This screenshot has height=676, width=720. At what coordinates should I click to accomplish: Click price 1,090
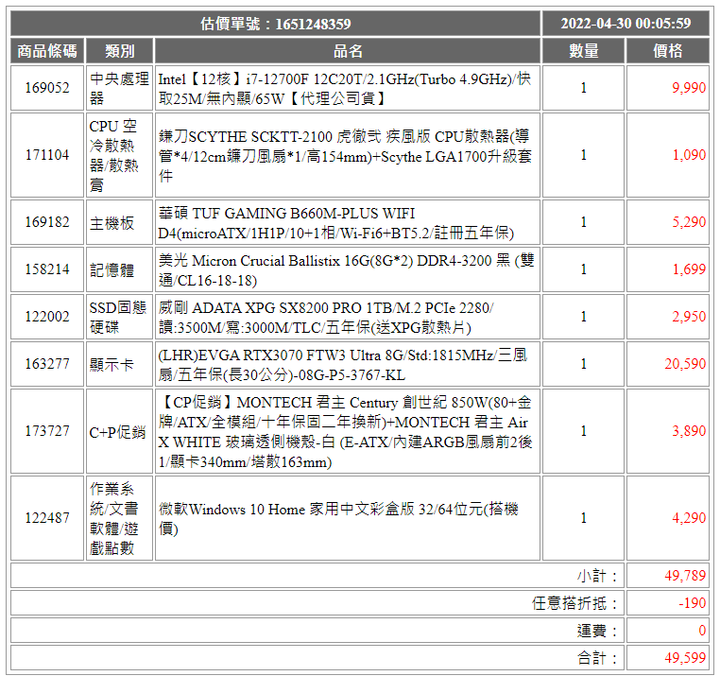[689, 155]
